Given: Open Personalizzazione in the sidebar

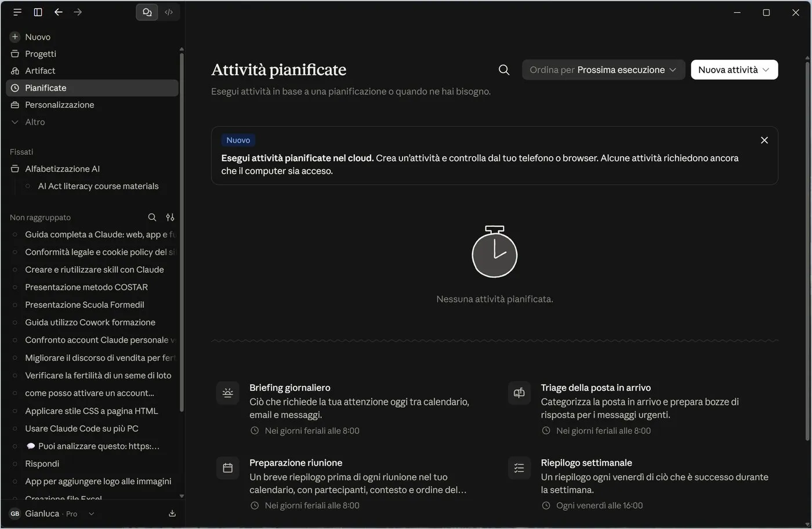Looking at the screenshot, I should pyautogui.click(x=92, y=104).
